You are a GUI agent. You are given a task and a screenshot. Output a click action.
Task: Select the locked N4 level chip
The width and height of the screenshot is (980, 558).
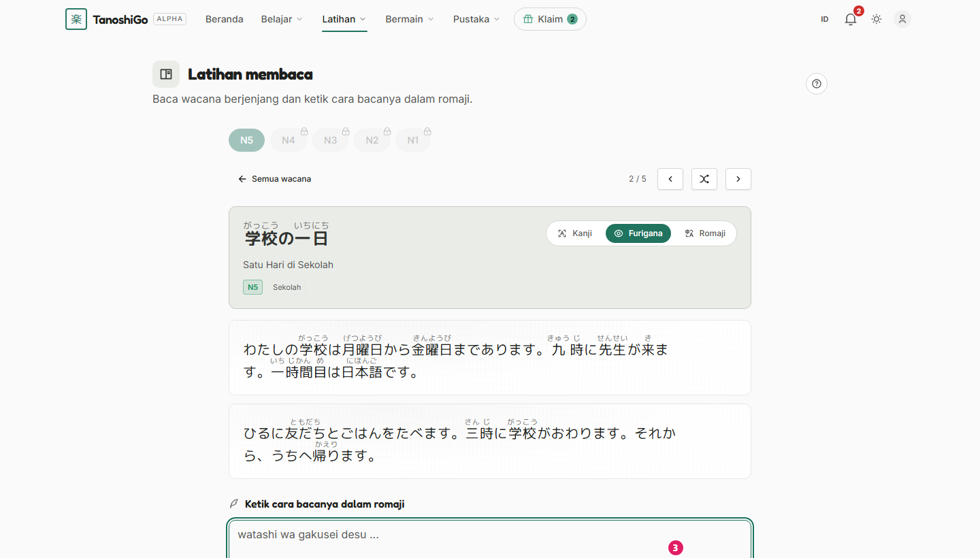pos(289,140)
